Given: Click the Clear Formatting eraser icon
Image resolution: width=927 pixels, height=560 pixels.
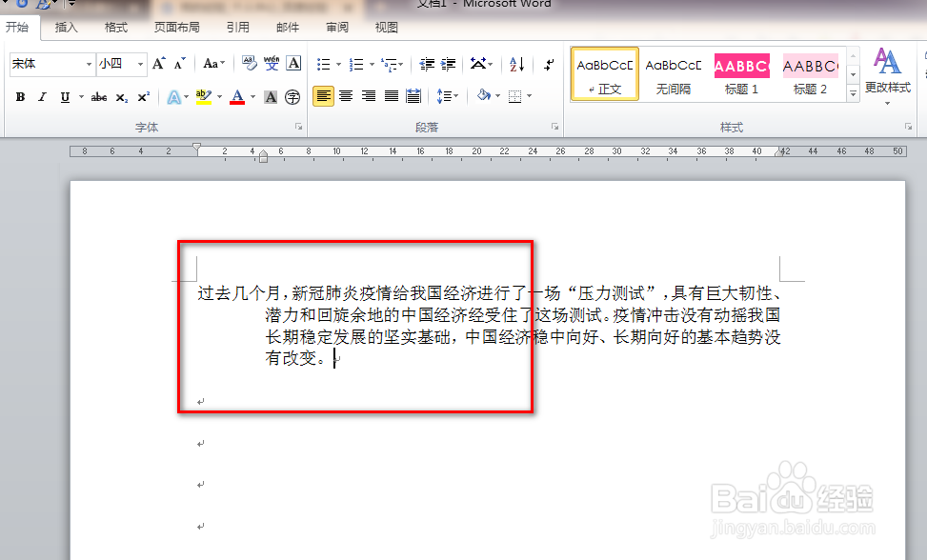Looking at the screenshot, I should (249, 62).
